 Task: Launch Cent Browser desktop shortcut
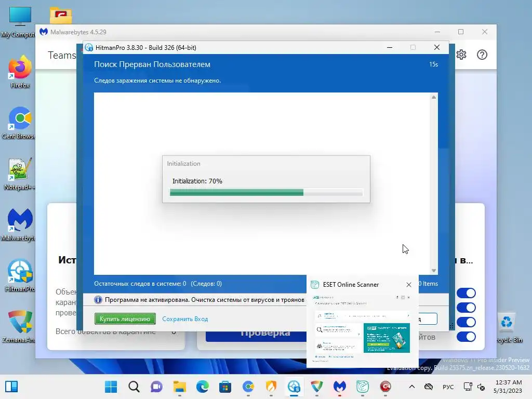coord(20,123)
